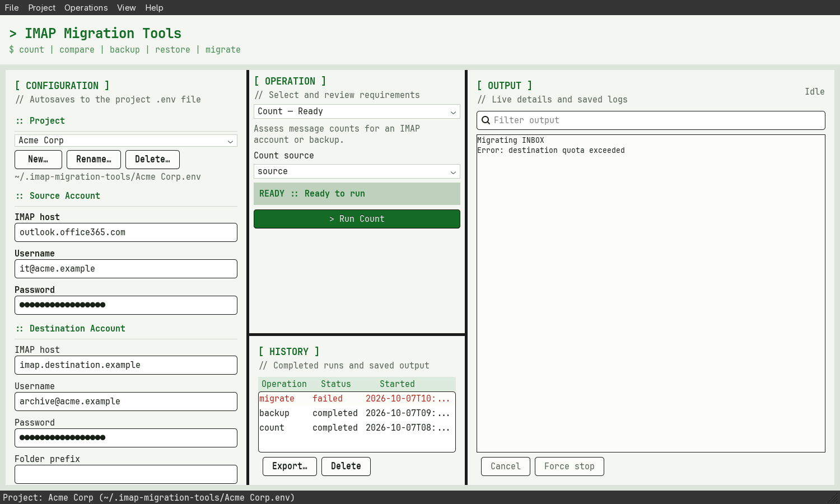
Task: Start the Run Count operation
Action: coord(357,219)
